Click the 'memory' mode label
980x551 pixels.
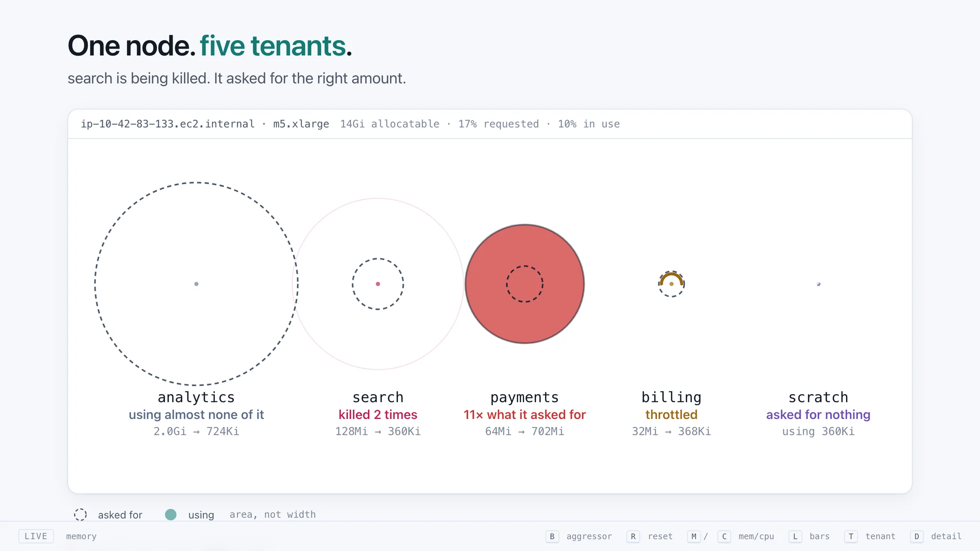81,537
